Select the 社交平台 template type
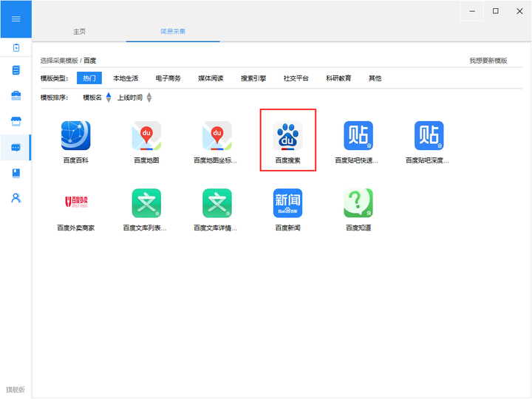The height and width of the screenshot is (399, 532). pos(296,78)
